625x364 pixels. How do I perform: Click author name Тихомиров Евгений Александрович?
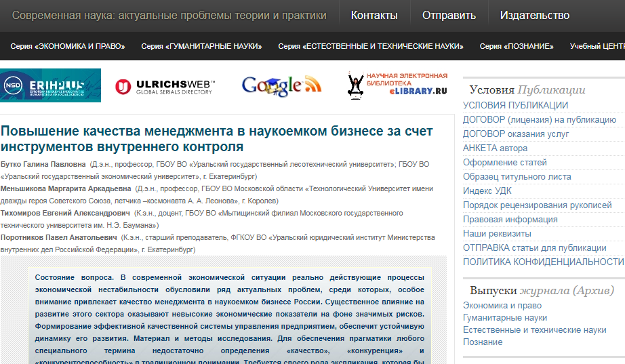coord(65,213)
